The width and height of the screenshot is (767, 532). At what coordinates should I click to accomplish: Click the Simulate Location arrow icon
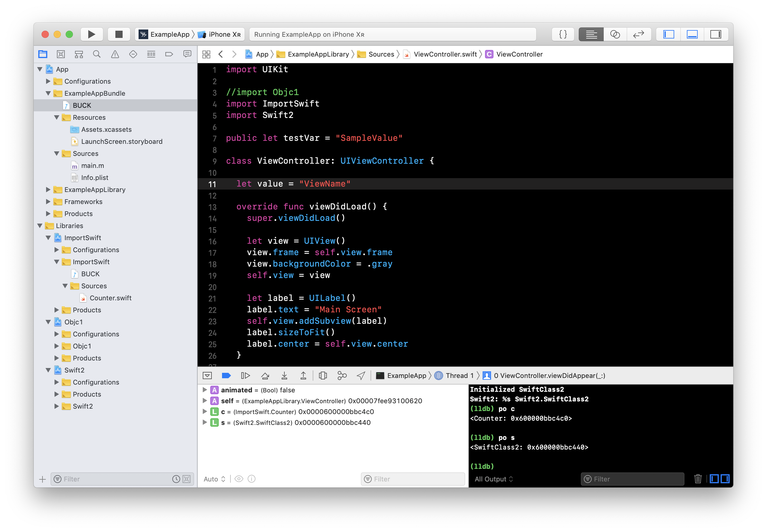(361, 376)
